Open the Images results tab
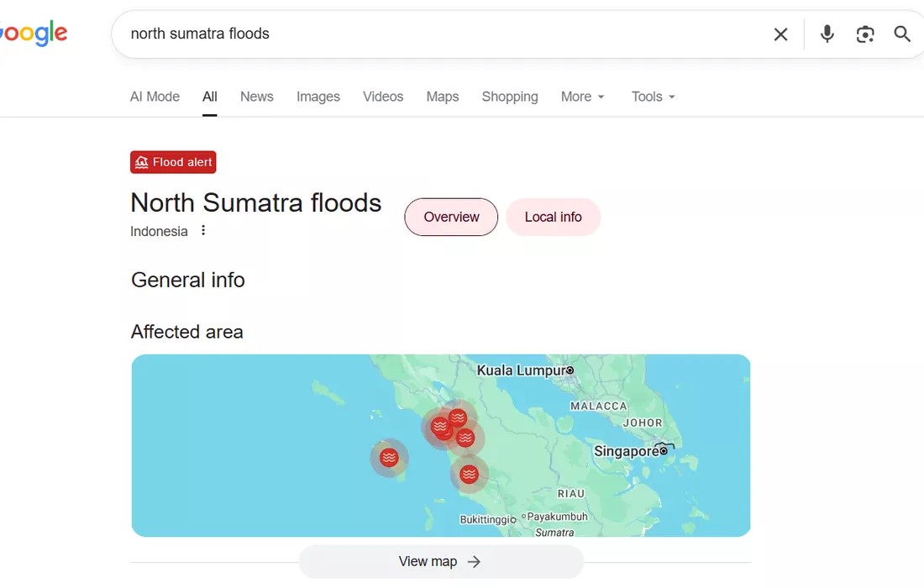The width and height of the screenshot is (924, 588). click(318, 97)
